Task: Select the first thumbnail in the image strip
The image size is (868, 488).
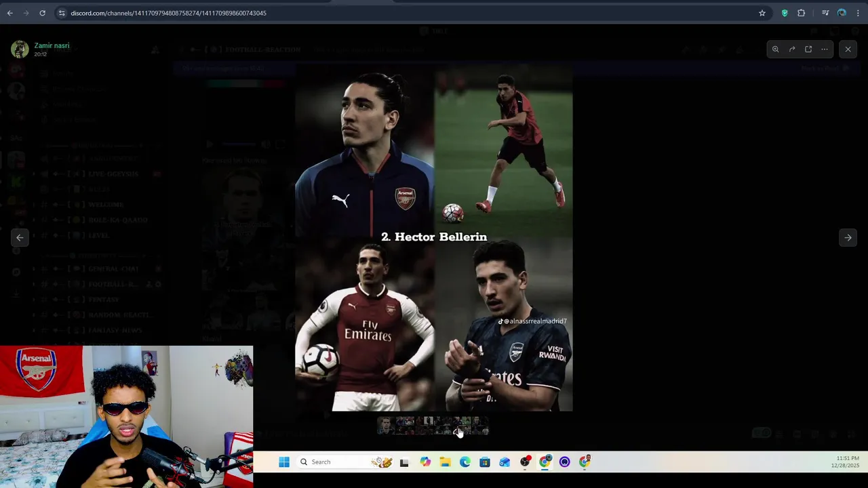Action: 385,425
